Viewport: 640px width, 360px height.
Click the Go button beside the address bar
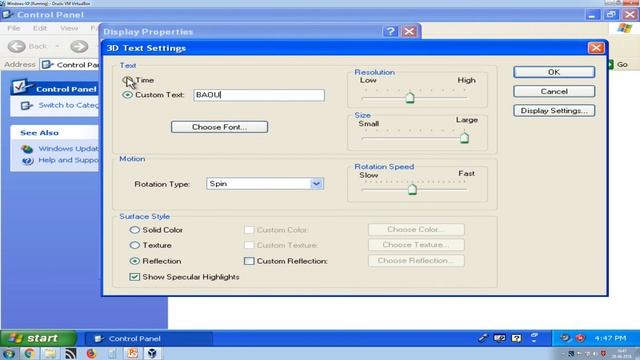pos(618,64)
